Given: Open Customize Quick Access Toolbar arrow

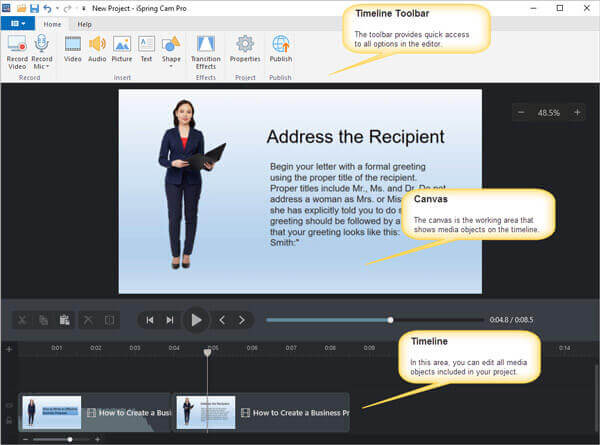Looking at the screenshot, I should (83, 8).
